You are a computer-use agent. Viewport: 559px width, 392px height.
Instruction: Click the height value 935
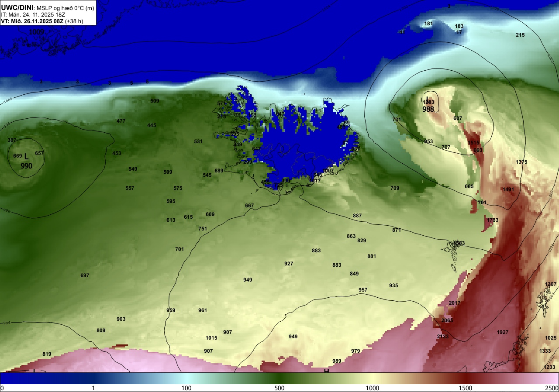393,285
